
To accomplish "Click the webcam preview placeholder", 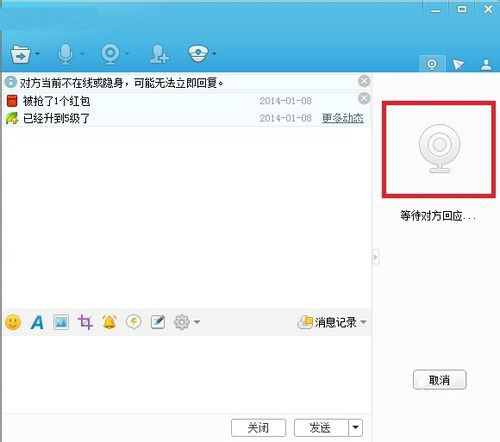I will 439,149.
